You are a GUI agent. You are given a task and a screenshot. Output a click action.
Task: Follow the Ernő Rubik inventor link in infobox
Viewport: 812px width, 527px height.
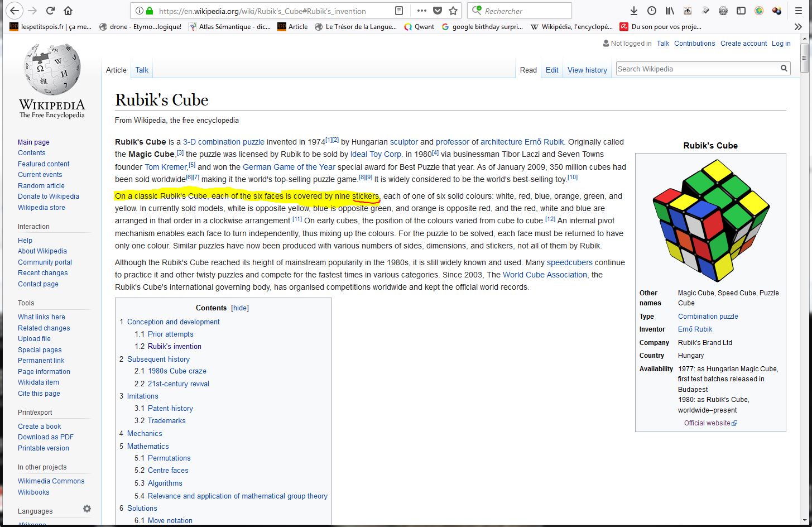pos(695,329)
